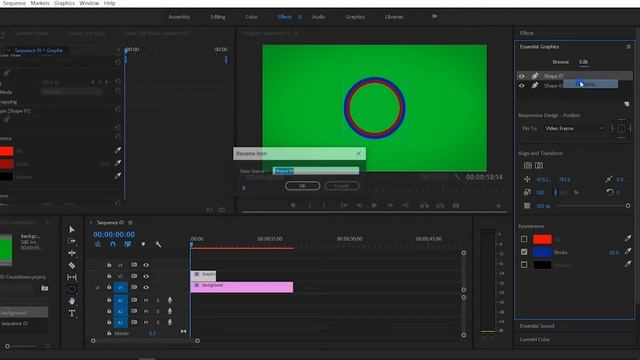The width and height of the screenshot is (640, 360).
Task: Click the blue Stroke color swatch
Action: tap(542, 252)
